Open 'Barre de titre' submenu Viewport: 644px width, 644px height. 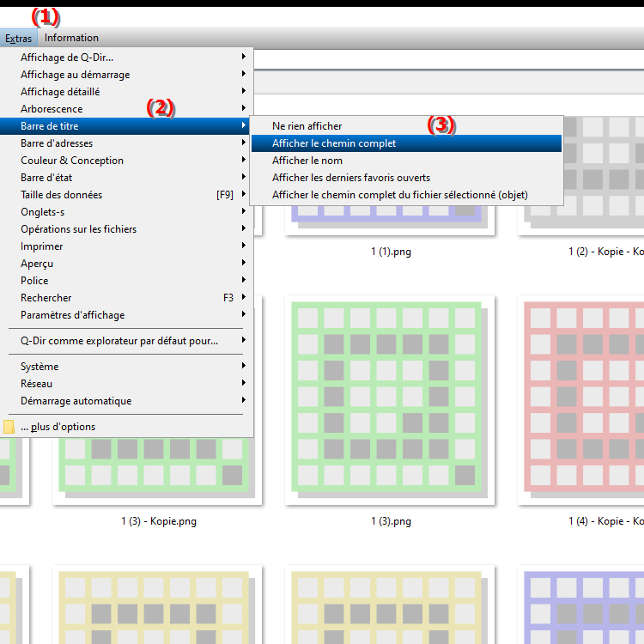coord(126,126)
